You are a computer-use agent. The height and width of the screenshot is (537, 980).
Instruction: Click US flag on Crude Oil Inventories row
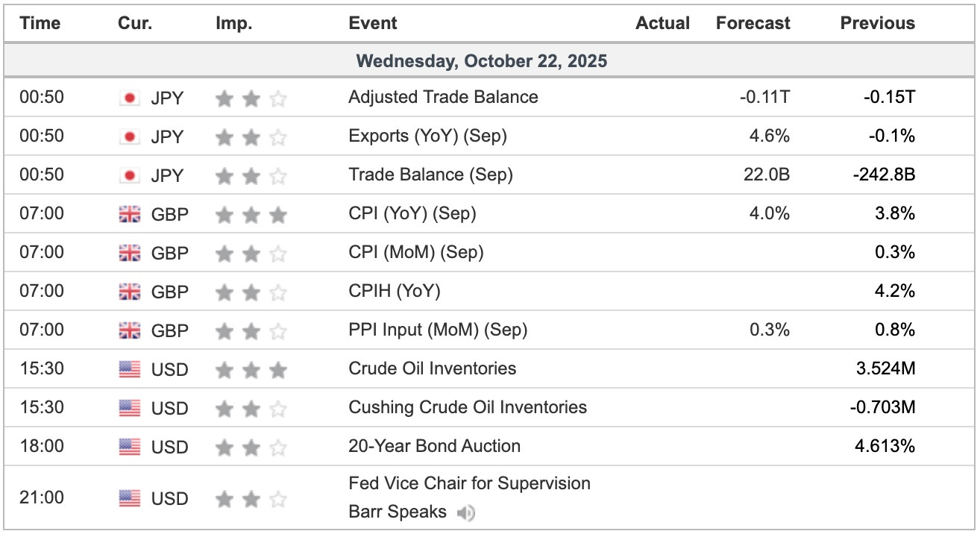130,369
